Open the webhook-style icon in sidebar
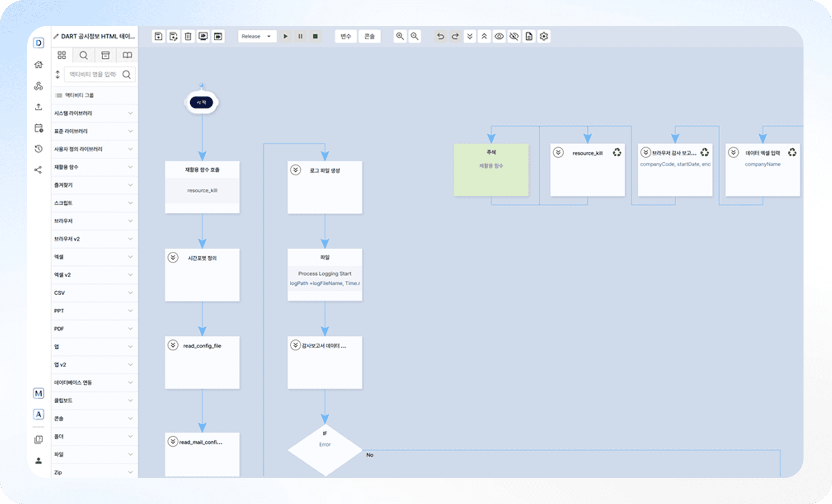Image resolution: width=832 pixels, height=504 pixels. pos(38,86)
